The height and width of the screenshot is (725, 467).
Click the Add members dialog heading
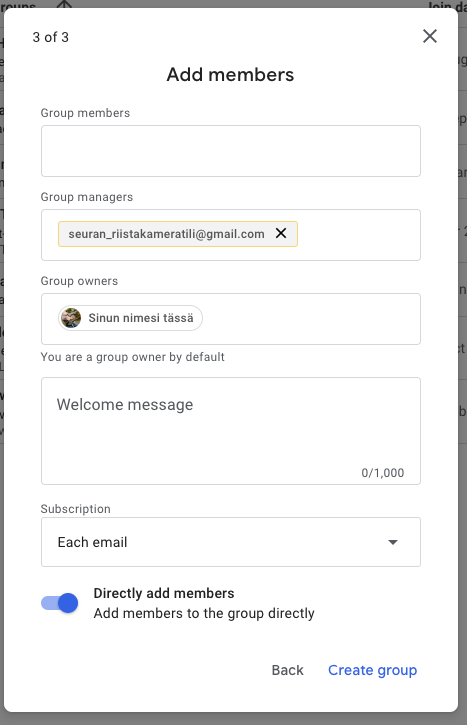[x=230, y=74]
